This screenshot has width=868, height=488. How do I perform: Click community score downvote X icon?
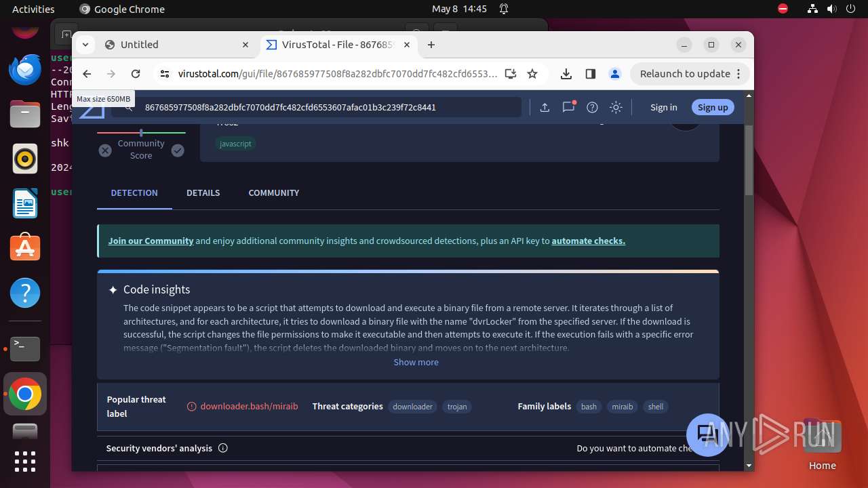point(105,150)
